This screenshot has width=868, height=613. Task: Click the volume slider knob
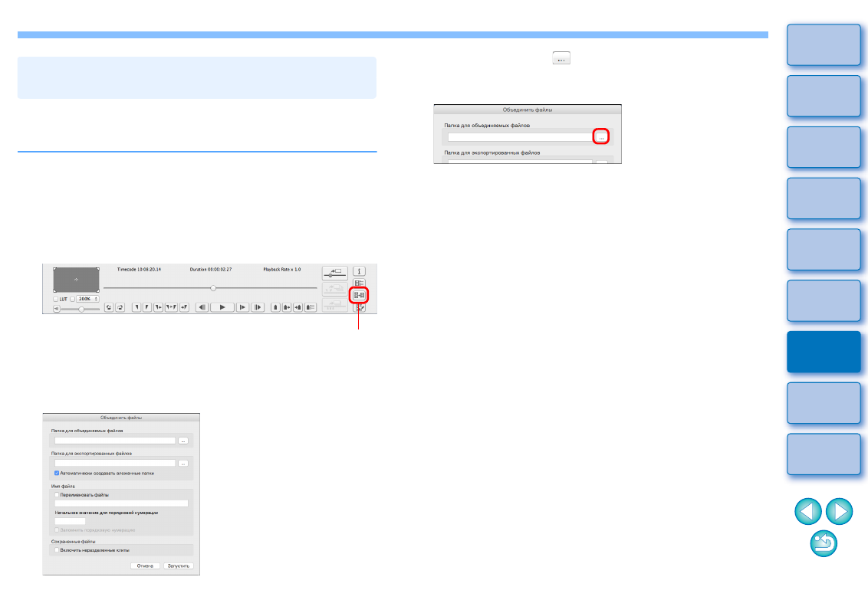81,310
